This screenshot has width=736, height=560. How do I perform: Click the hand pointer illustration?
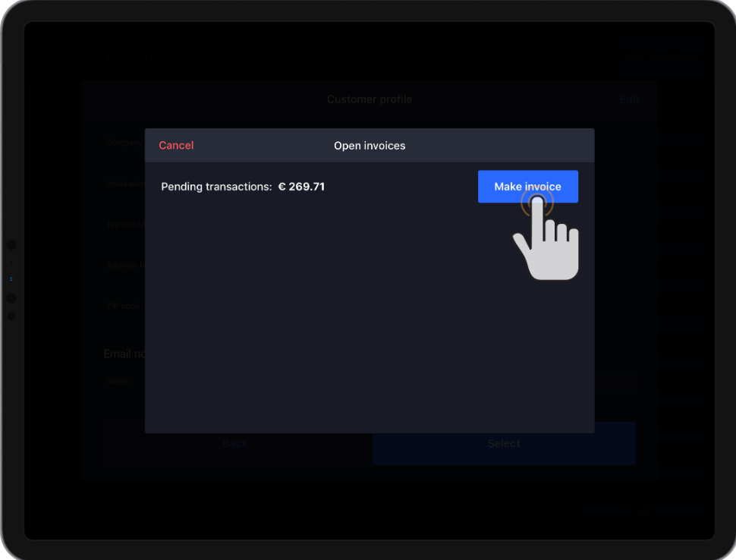tap(548, 241)
